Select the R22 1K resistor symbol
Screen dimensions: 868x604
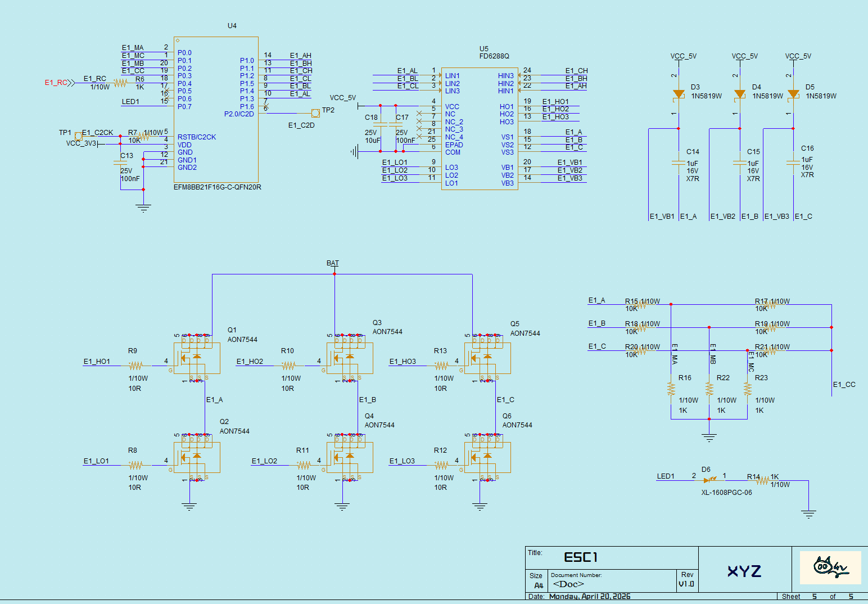pyautogui.click(x=709, y=389)
